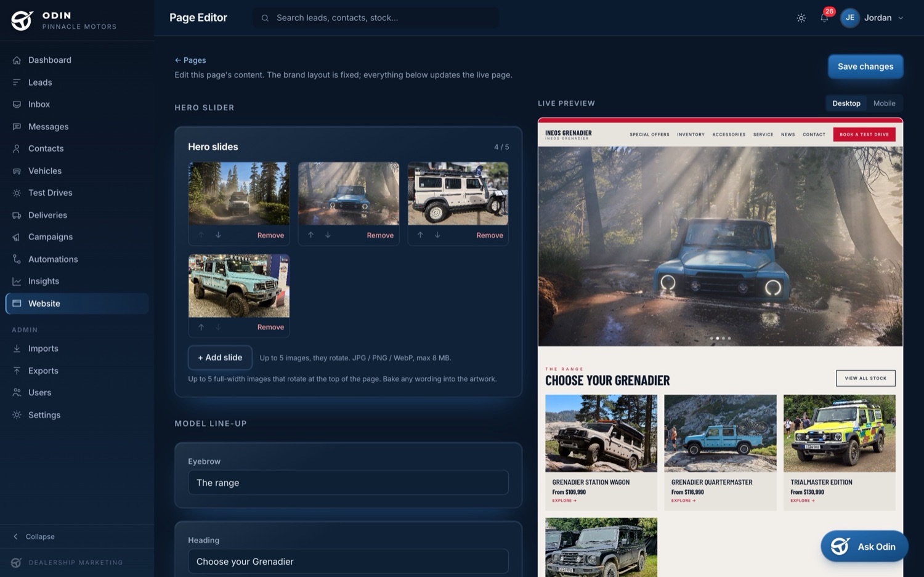Click Accessories in preview nav
The height and width of the screenshot is (577, 924).
point(729,134)
